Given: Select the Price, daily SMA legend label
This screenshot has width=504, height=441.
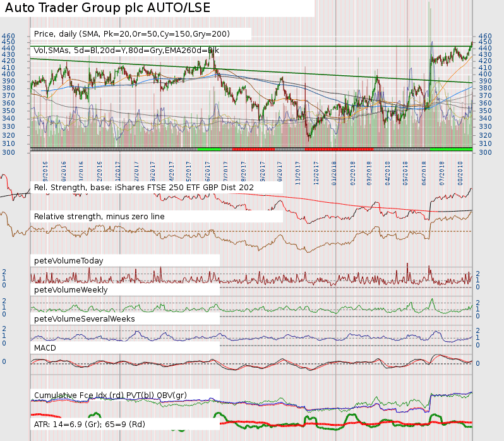Looking at the screenshot, I should coord(132,34).
